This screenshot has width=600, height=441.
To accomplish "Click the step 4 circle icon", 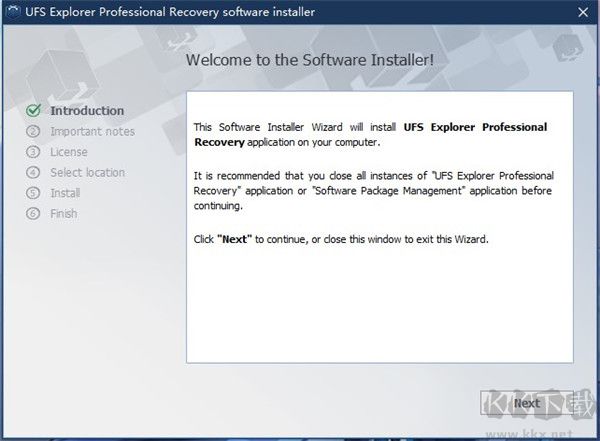I will (x=33, y=172).
